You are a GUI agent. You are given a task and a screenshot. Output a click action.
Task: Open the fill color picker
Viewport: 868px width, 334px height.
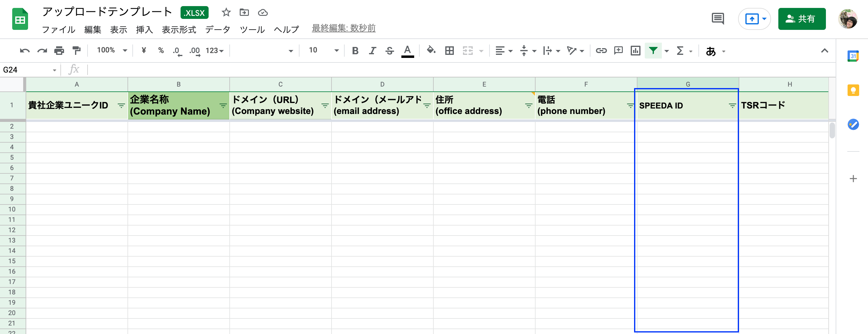(431, 51)
